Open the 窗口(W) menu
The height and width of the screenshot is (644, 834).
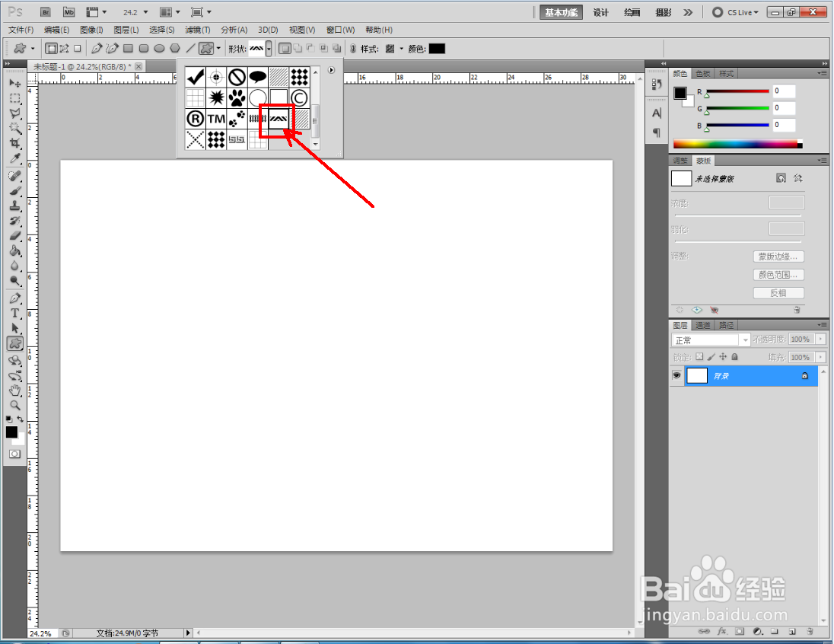340,30
